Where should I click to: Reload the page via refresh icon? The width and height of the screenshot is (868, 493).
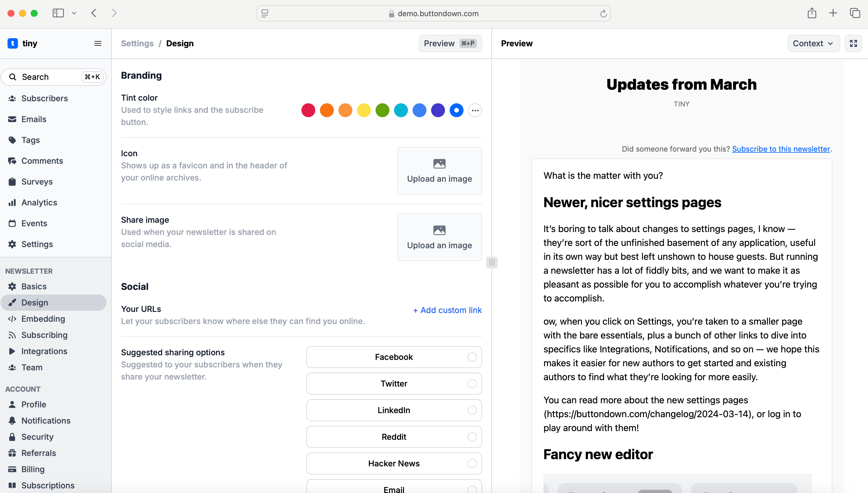pyautogui.click(x=603, y=14)
